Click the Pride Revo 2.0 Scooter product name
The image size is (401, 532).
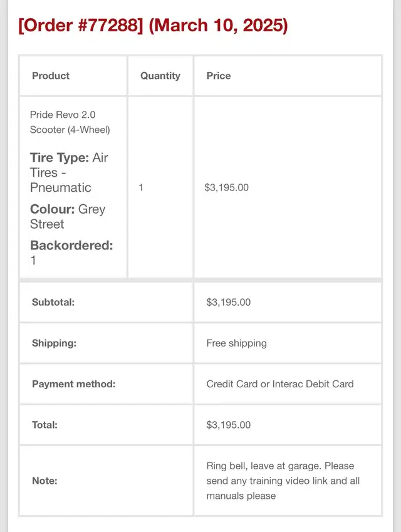click(x=70, y=122)
